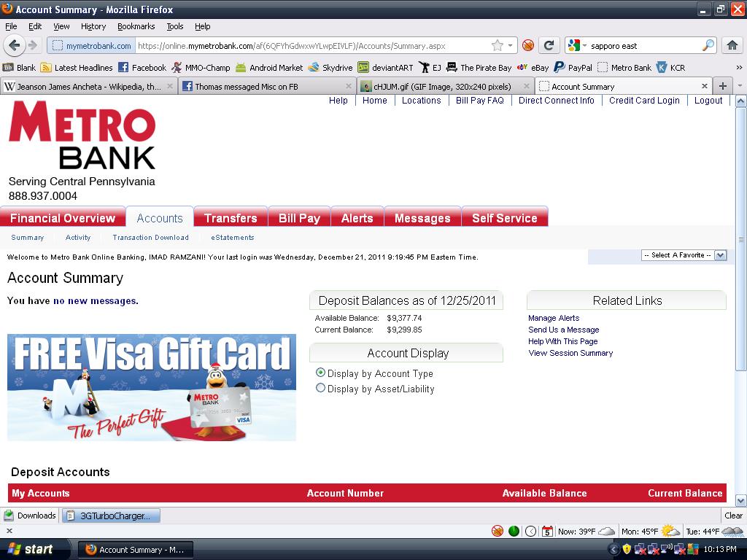747x560 pixels.
Task: Open the EJ bookmark
Action: pyautogui.click(x=430, y=68)
